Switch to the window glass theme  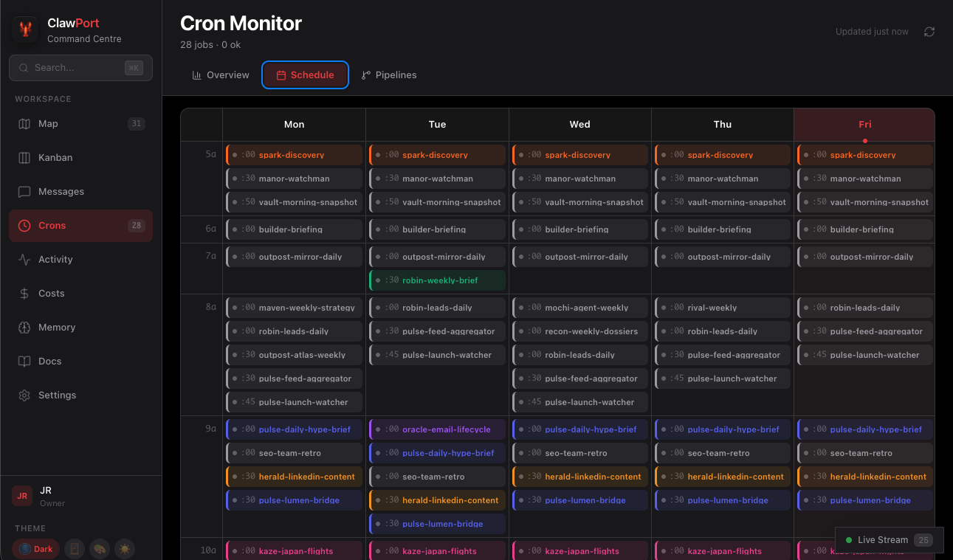pyautogui.click(x=75, y=549)
